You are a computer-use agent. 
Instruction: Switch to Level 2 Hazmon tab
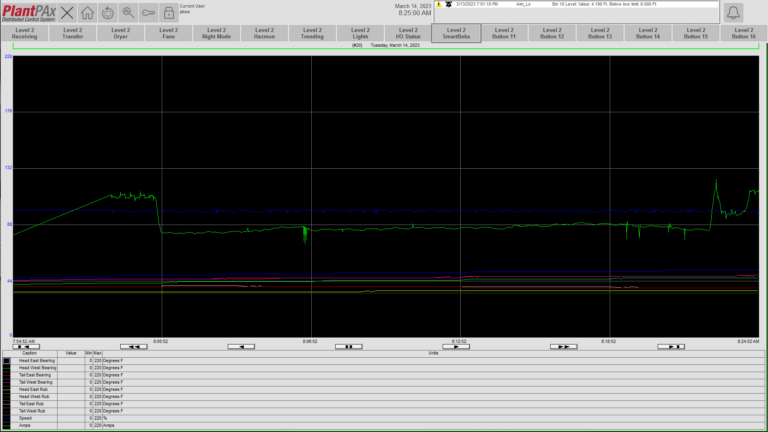point(264,33)
